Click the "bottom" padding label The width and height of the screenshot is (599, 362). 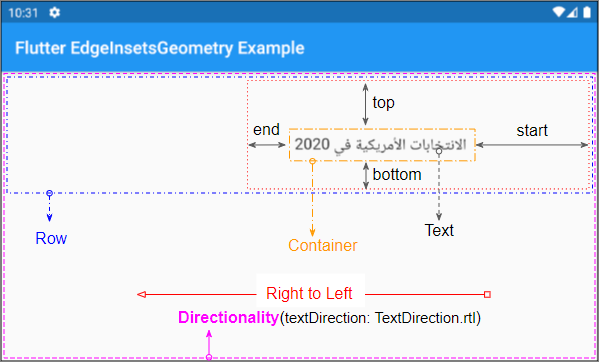pyautogui.click(x=397, y=175)
